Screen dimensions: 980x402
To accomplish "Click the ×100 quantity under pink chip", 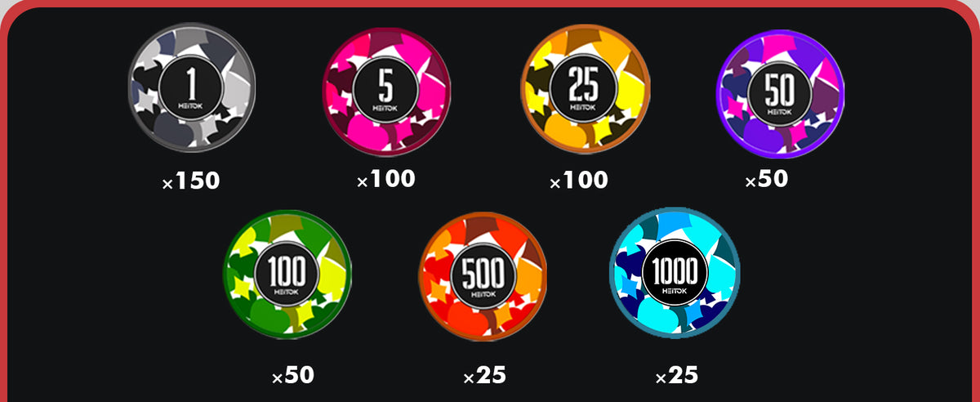I will coord(386,179).
